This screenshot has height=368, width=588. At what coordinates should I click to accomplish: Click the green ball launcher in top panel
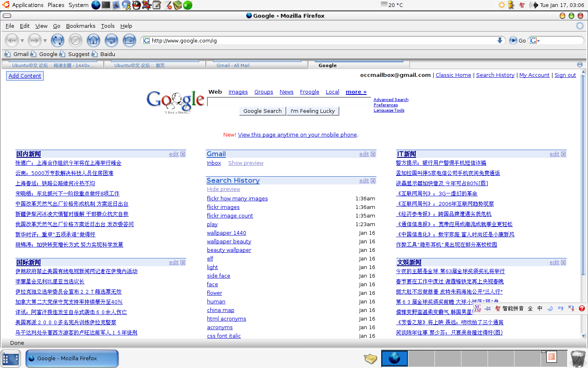coord(187,5)
